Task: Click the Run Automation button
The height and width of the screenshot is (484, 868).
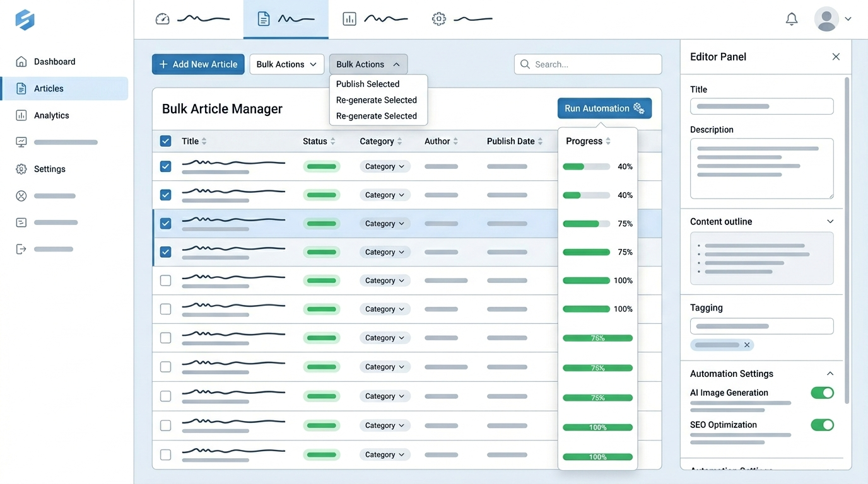Action: 604,108
